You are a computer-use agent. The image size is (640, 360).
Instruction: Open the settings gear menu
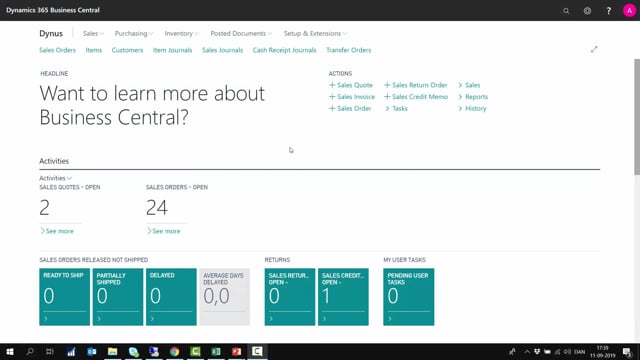(587, 11)
